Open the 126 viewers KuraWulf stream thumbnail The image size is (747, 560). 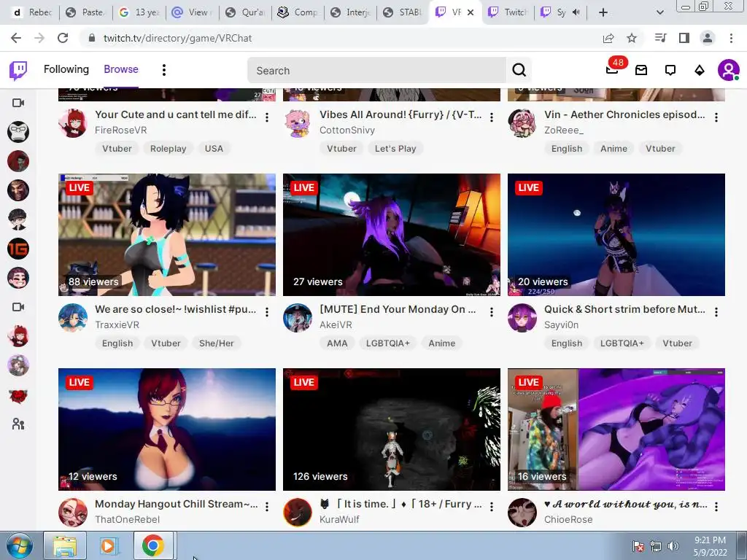(392, 429)
